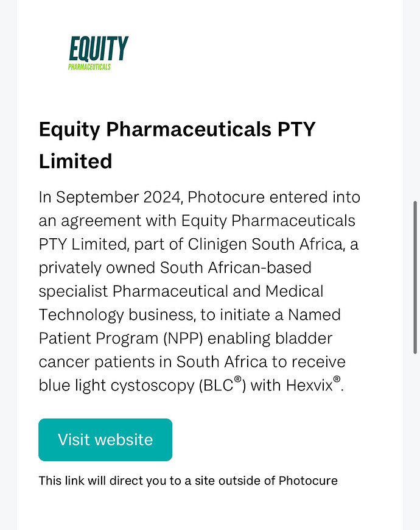
Task: Click 'Photocure' in the first paragraph line
Action: pos(226,197)
